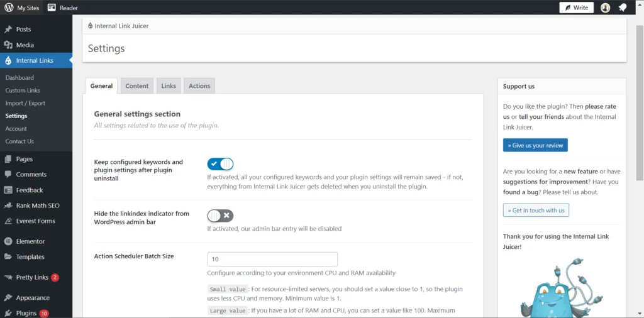Open Contact Us submenu item
This screenshot has height=318, width=644.
point(19,141)
